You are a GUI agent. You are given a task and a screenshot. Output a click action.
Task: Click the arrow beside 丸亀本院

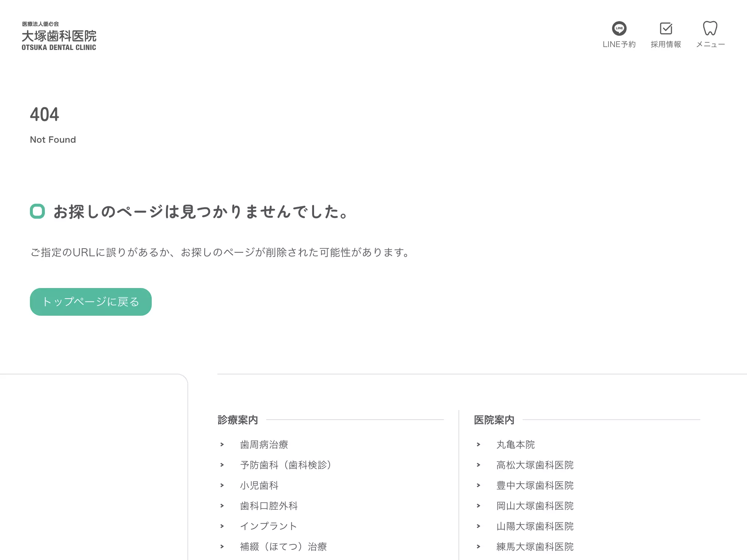pos(479,444)
